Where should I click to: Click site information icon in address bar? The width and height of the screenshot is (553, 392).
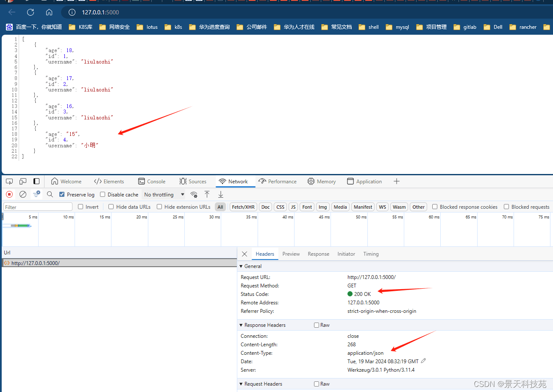(72, 12)
